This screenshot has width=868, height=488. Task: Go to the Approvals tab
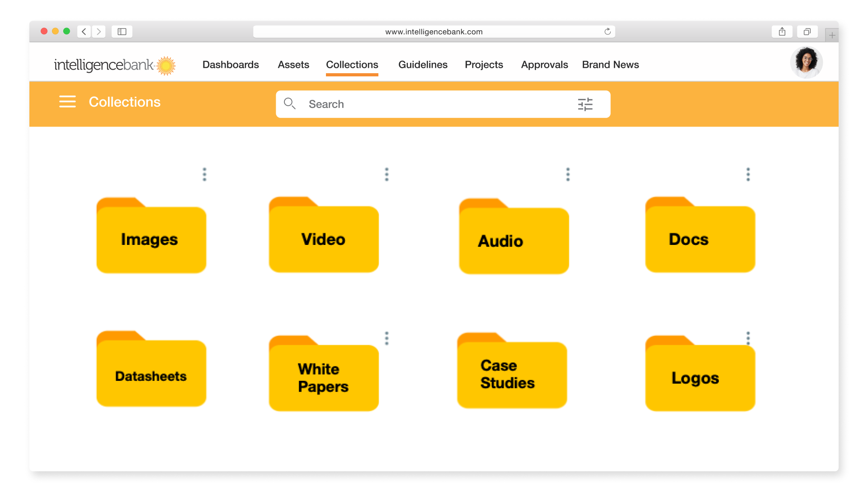(x=544, y=65)
